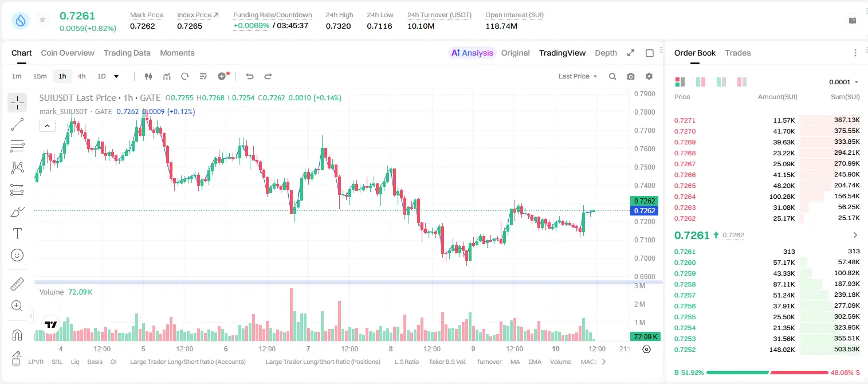Open the indicators chart icon
This screenshot has height=384, width=868.
[167, 76]
